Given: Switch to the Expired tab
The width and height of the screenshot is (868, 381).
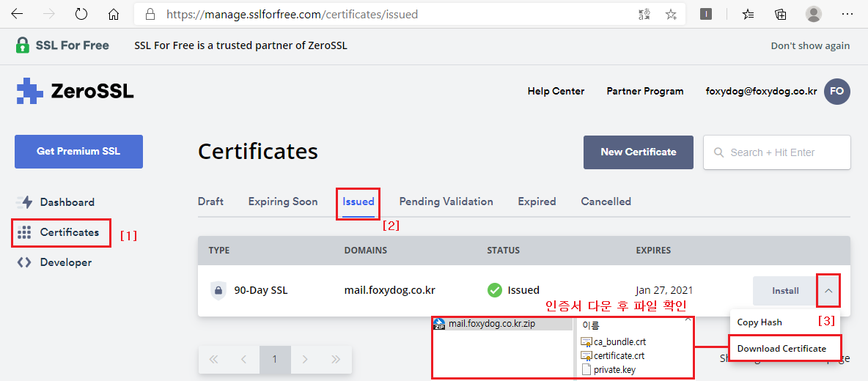Looking at the screenshot, I should 537,201.
